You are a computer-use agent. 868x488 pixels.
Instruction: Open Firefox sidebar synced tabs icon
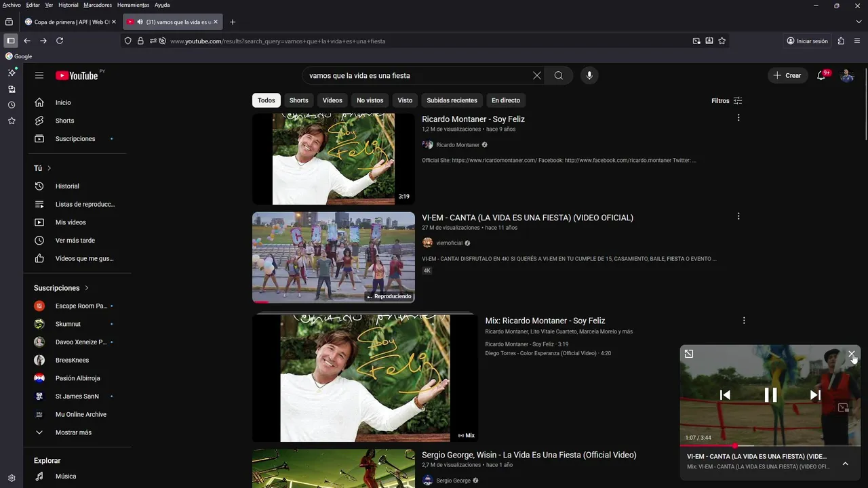tap(12, 89)
